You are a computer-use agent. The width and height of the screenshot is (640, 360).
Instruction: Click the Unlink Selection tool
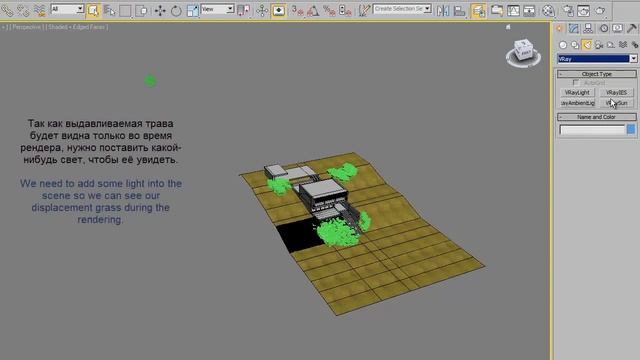pos(23,11)
